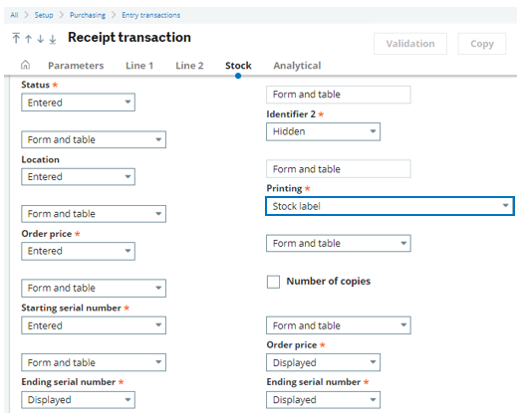Viewport: 521px width, 420px height.
Task: Open the home tab icon
Action: pyautogui.click(x=25, y=65)
